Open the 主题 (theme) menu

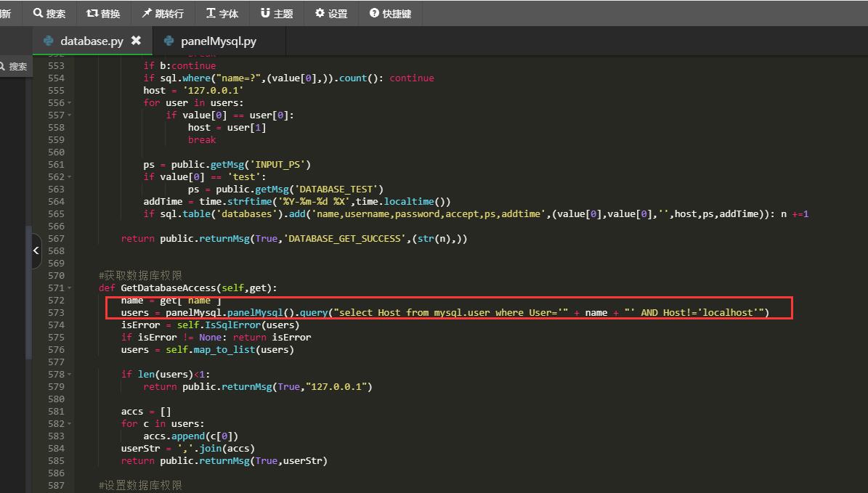(x=277, y=13)
